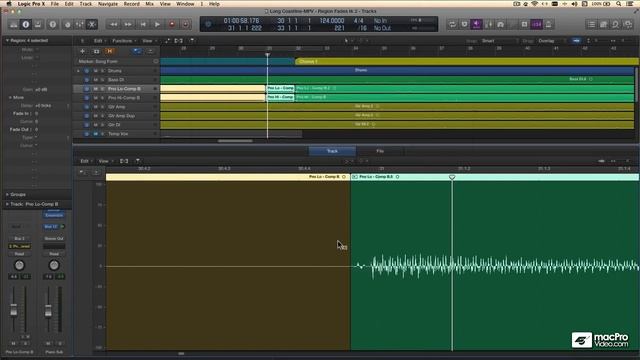Unmute the Temp Vox track
Image resolution: width=640 pixels, height=360 pixels.
click(x=96, y=134)
